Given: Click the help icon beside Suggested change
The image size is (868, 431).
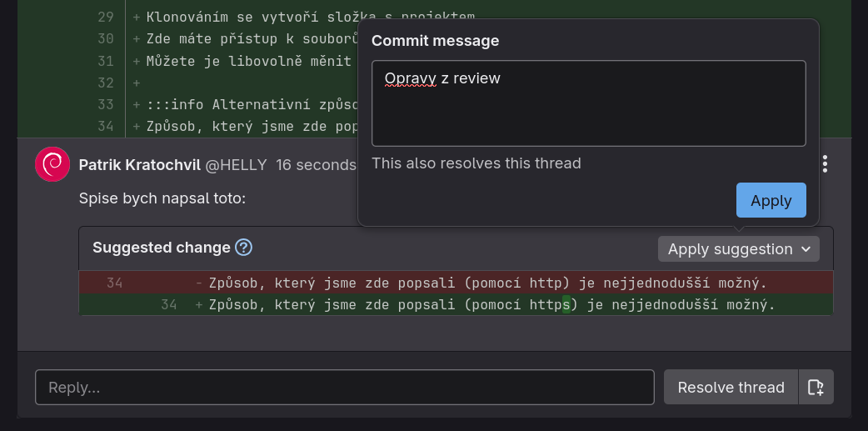Looking at the screenshot, I should 243,248.
